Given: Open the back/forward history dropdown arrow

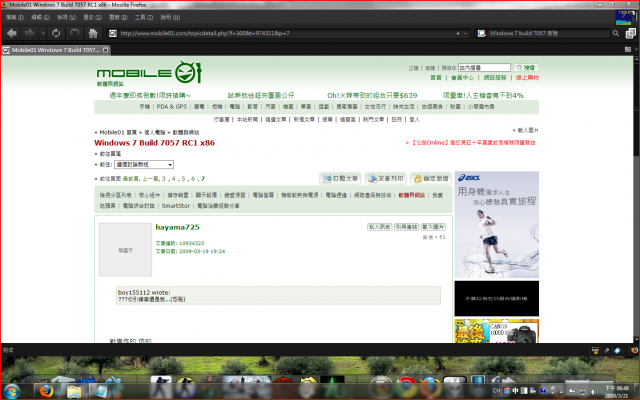Looking at the screenshot, I should (42, 33).
